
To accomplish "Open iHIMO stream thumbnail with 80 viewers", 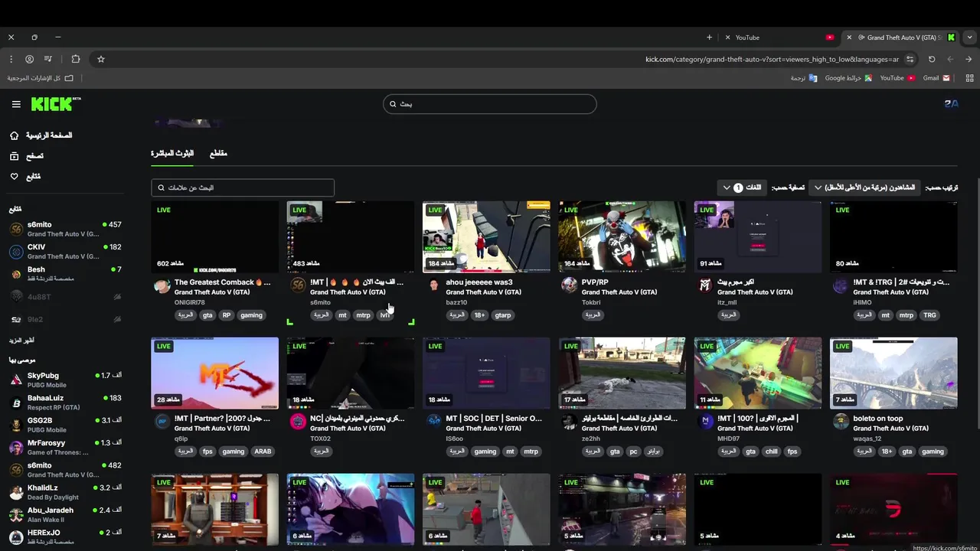I will 893,237.
